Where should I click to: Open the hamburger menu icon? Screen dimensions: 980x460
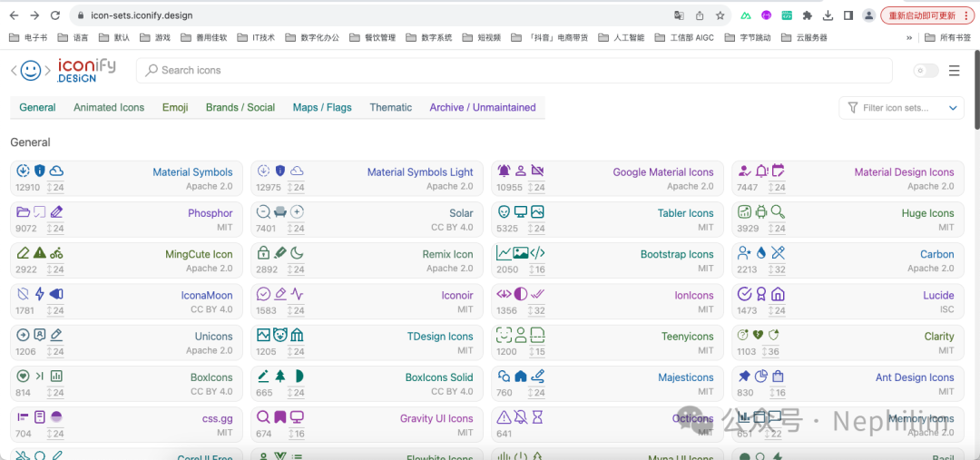pos(954,71)
